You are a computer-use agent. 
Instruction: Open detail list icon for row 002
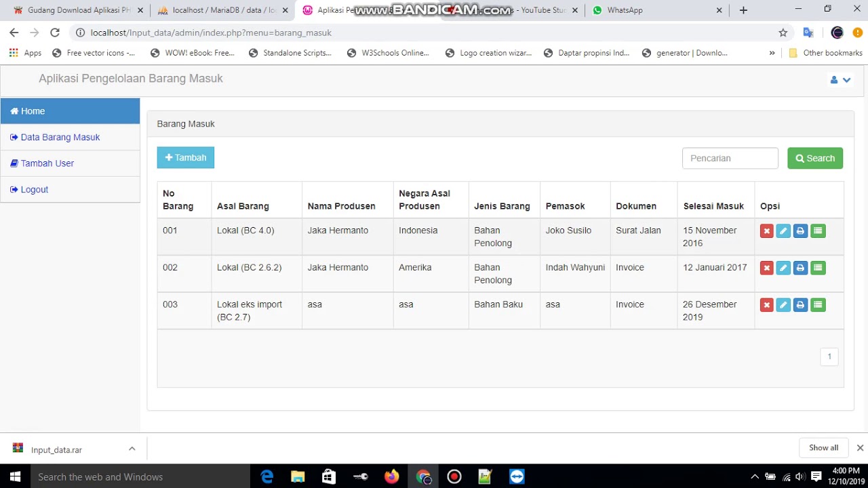click(818, 268)
